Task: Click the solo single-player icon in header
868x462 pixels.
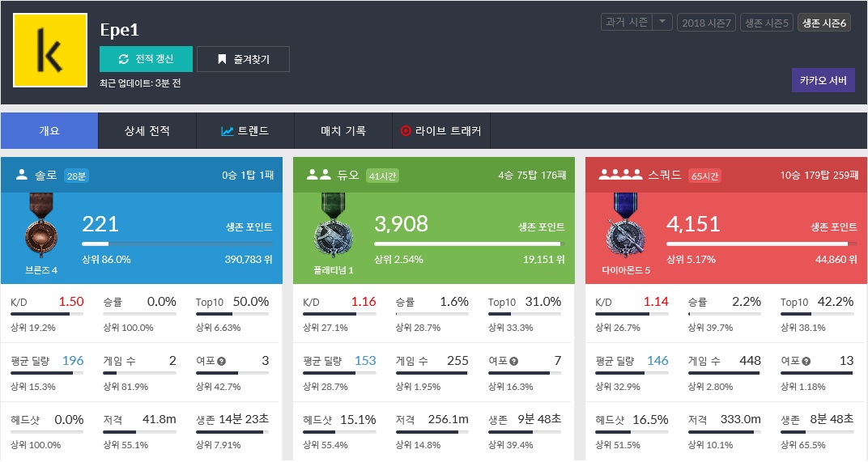Action: pyautogui.click(x=22, y=175)
